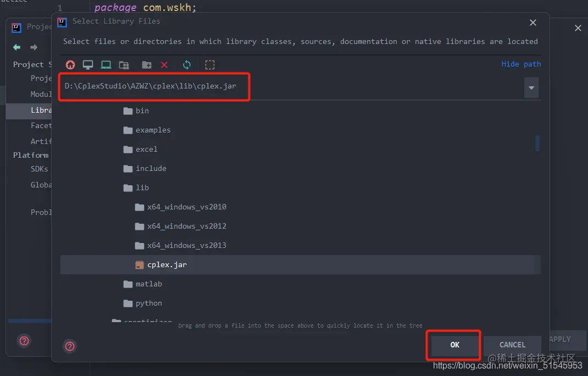This screenshot has height=376, width=588.
Task: Click the OK button
Action: [x=454, y=345]
